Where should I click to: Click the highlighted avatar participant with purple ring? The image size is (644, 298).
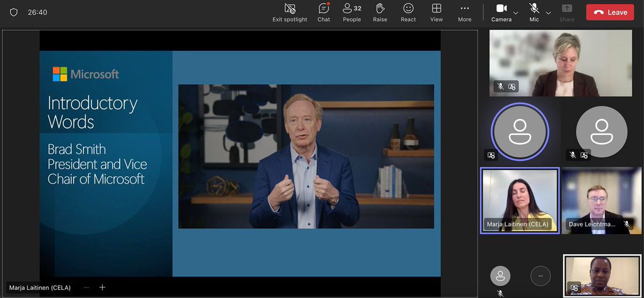click(519, 131)
